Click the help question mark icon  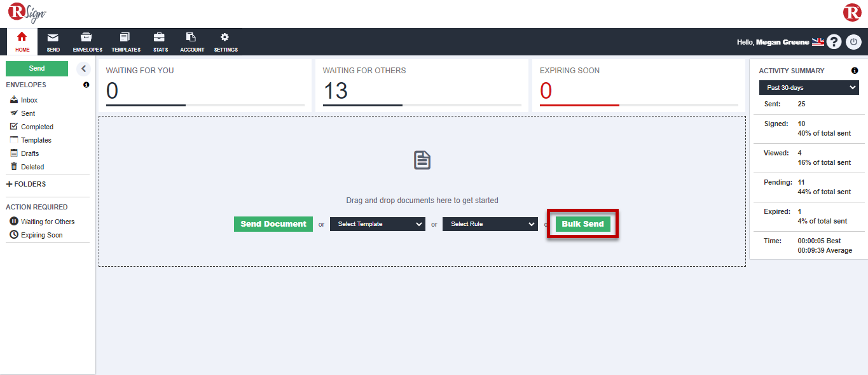[834, 42]
